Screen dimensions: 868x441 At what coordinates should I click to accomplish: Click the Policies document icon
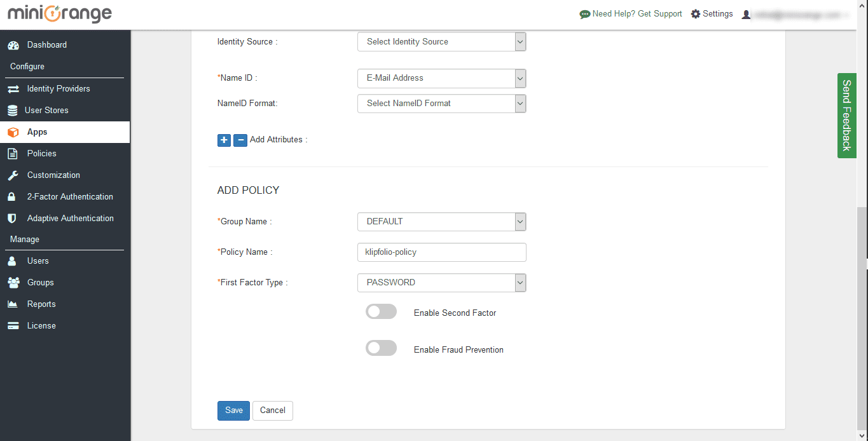(12, 154)
